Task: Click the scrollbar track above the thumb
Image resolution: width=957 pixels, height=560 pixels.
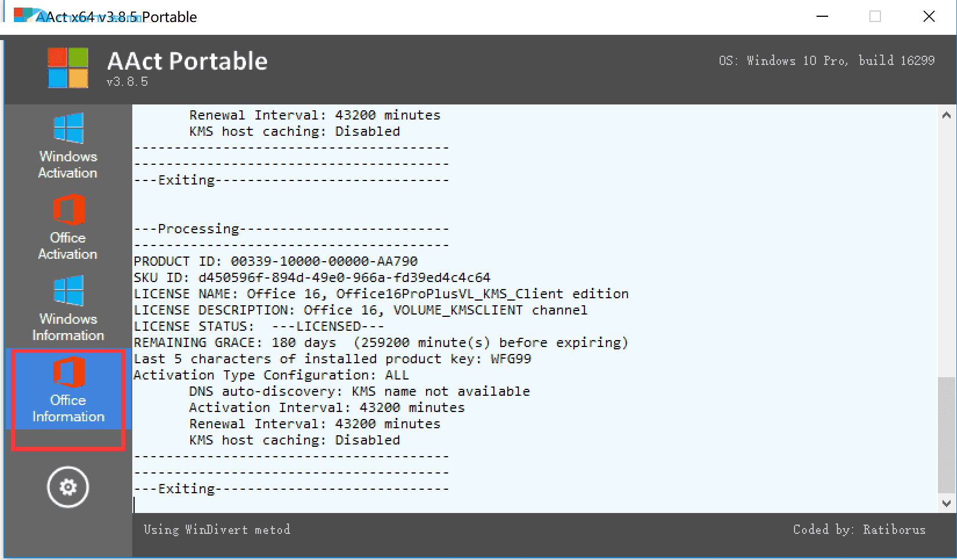Action: tap(947, 250)
